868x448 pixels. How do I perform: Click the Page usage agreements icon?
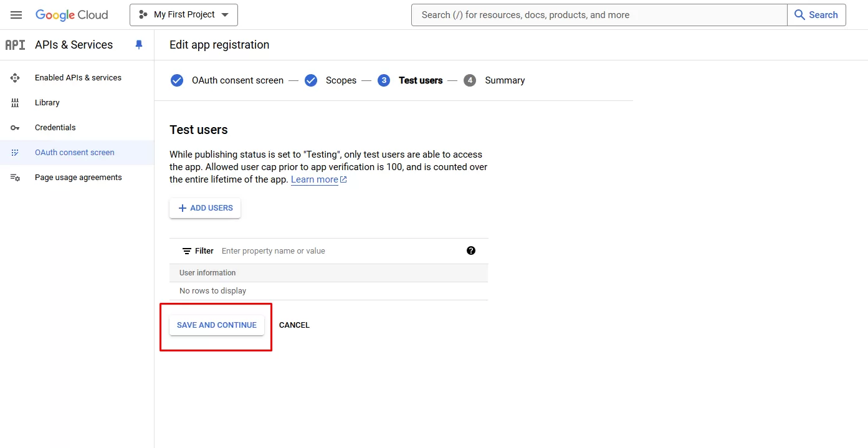point(15,178)
